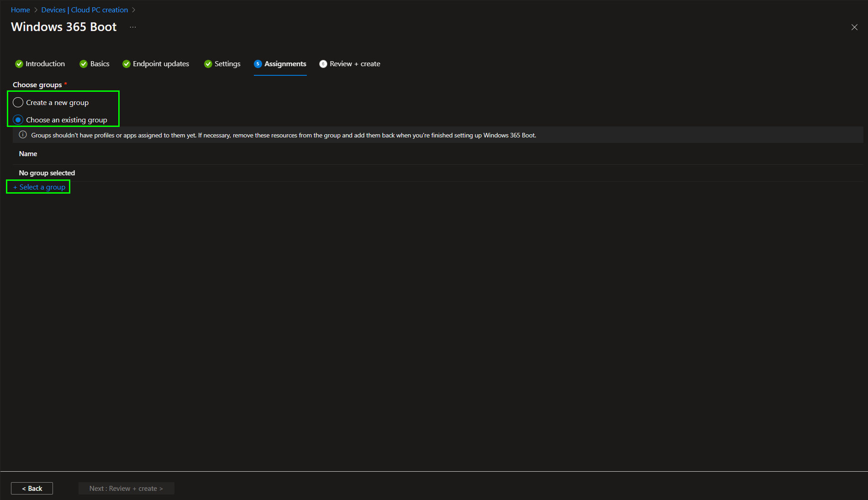Click the green checkmark icon next to Introduction
The height and width of the screenshot is (500, 868).
click(x=19, y=64)
